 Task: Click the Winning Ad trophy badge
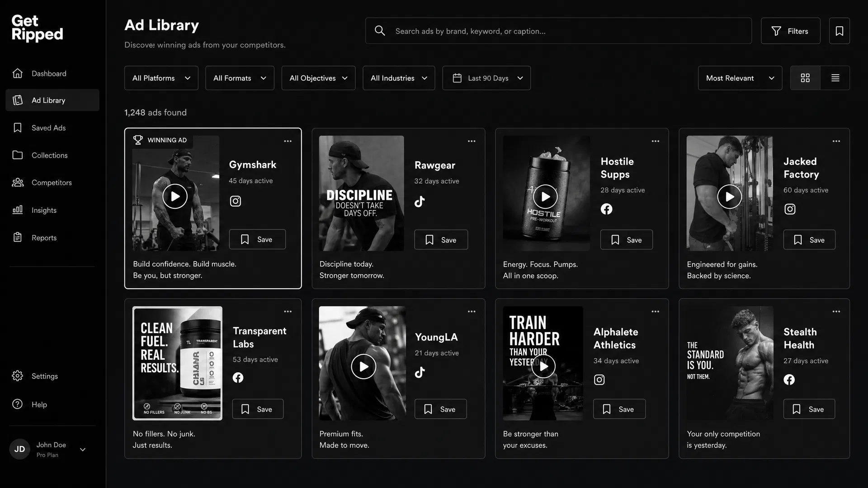pyautogui.click(x=160, y=140)
